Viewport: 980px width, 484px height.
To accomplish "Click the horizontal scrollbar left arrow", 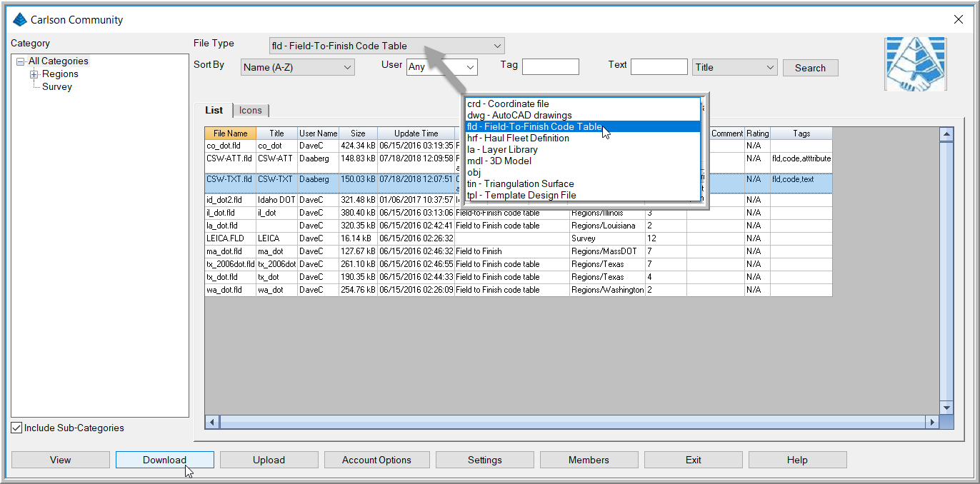I will coord(212,422).
